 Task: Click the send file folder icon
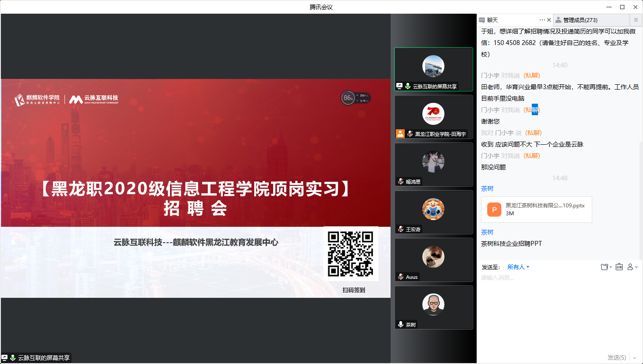click(x=605, y=267)
